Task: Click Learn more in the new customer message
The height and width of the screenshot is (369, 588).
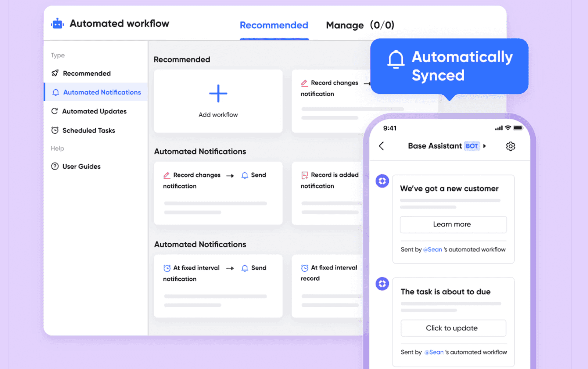Action: [453, 225]
